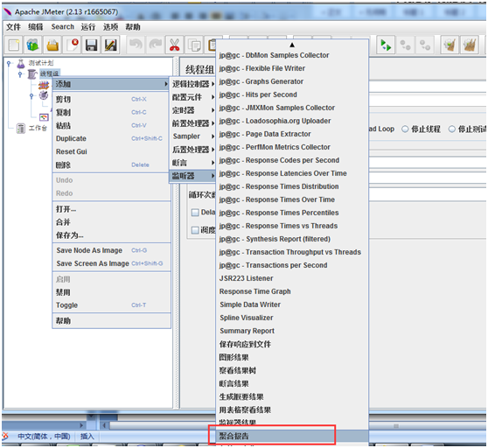This screenshot has height=448, width=488.
Task: Click the 中文(简体，中国) language indicator
Action: pos(44,437)
